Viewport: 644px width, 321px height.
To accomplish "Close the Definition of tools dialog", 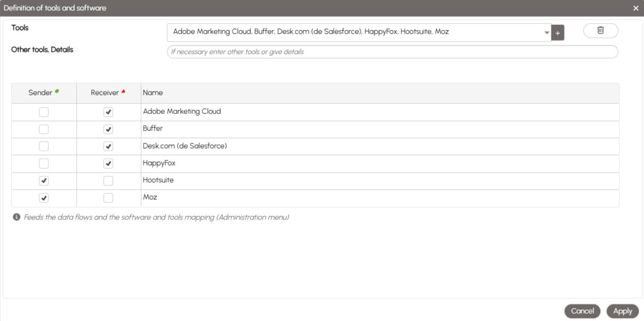I will tap(635, 8).
